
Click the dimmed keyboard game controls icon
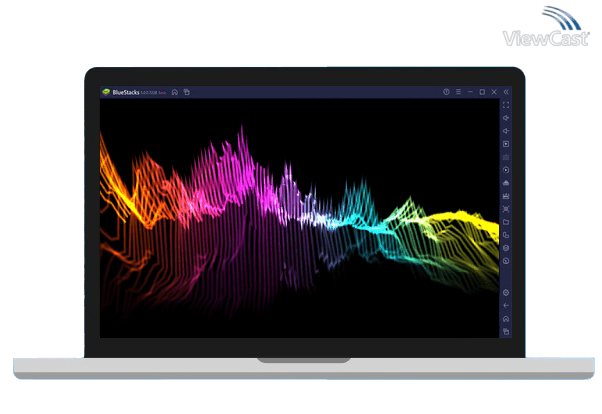(x=506, y=157)
